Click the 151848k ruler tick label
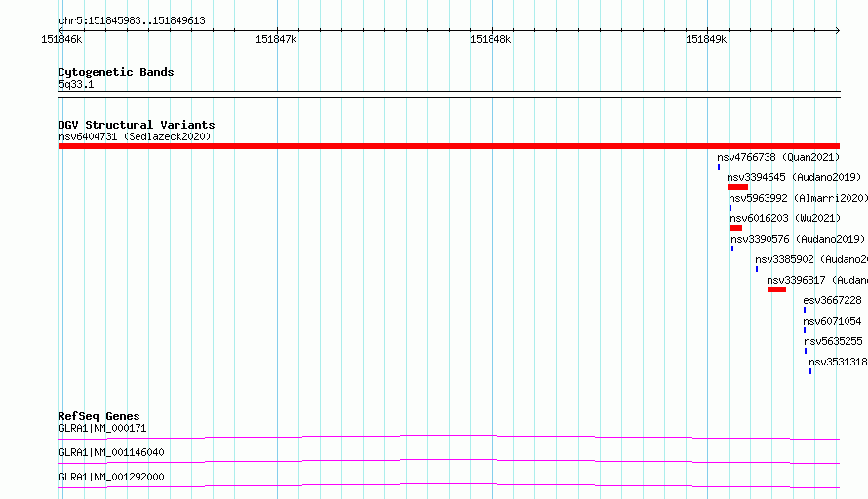The height and width of the screenshot is (499, 868). (x=491, y=39)
